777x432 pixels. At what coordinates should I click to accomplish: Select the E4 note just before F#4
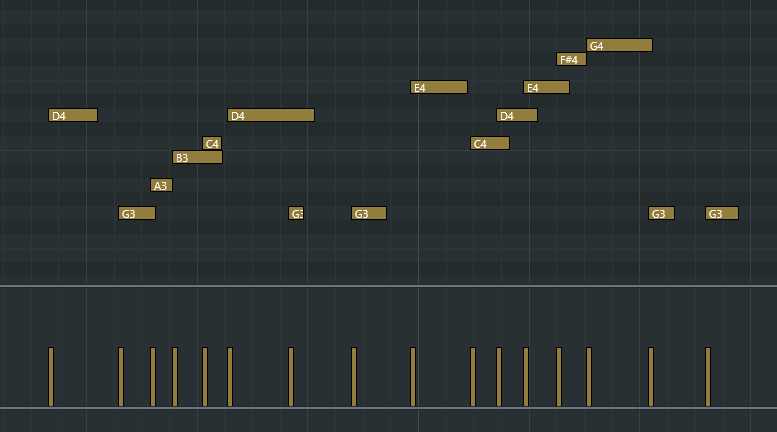click(x=546, y=87)
